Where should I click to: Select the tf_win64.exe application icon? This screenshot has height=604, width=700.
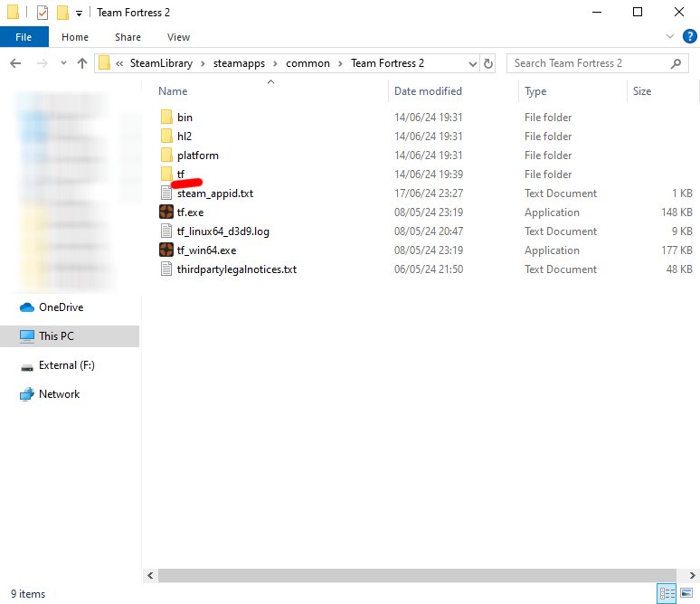(166, 250)
